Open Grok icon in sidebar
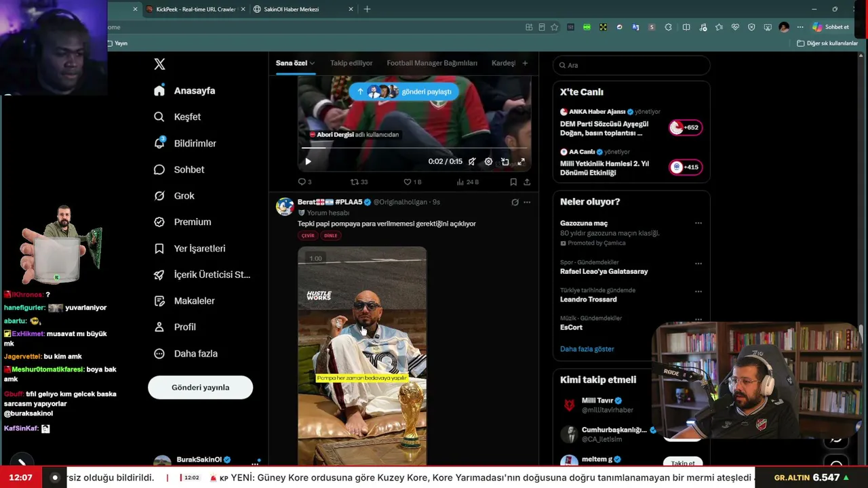 [159, 196]
